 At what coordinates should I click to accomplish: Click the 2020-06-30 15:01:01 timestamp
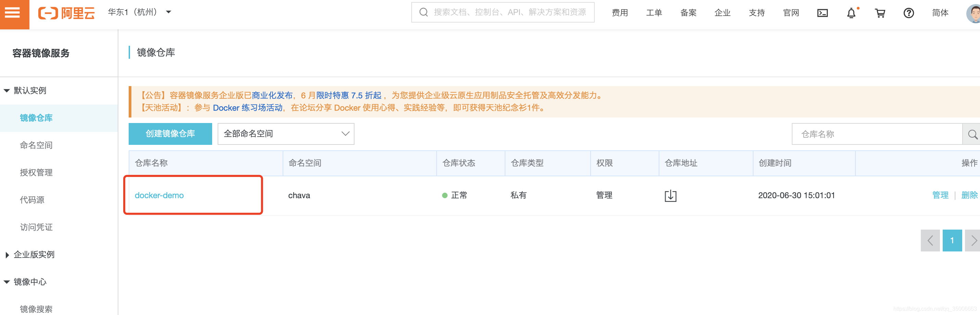[796, 195]
